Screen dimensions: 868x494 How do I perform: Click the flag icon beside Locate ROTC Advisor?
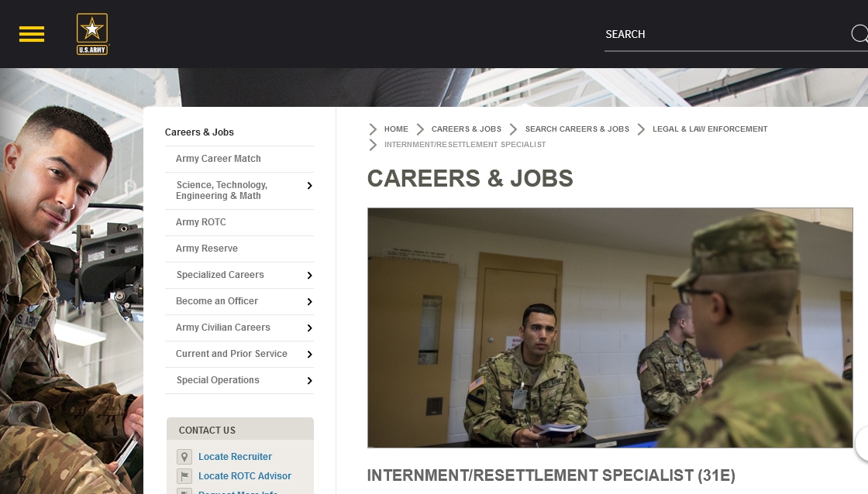pos(184,475)
